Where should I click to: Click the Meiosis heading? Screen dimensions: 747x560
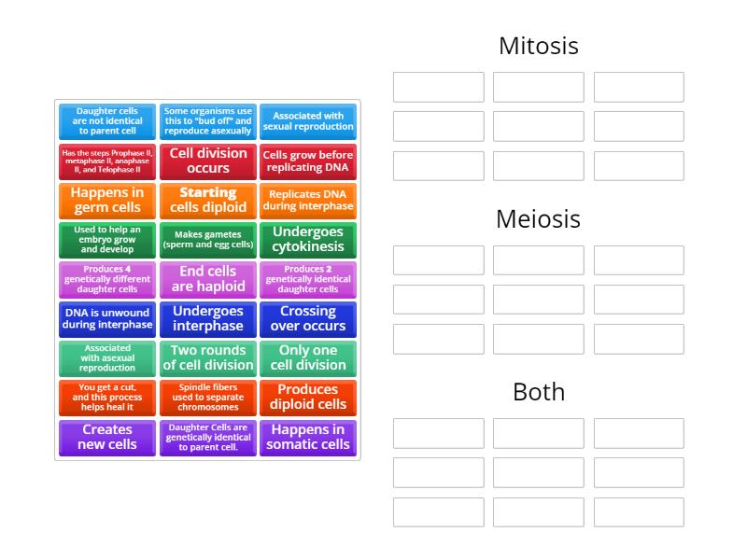pos(539,218)
